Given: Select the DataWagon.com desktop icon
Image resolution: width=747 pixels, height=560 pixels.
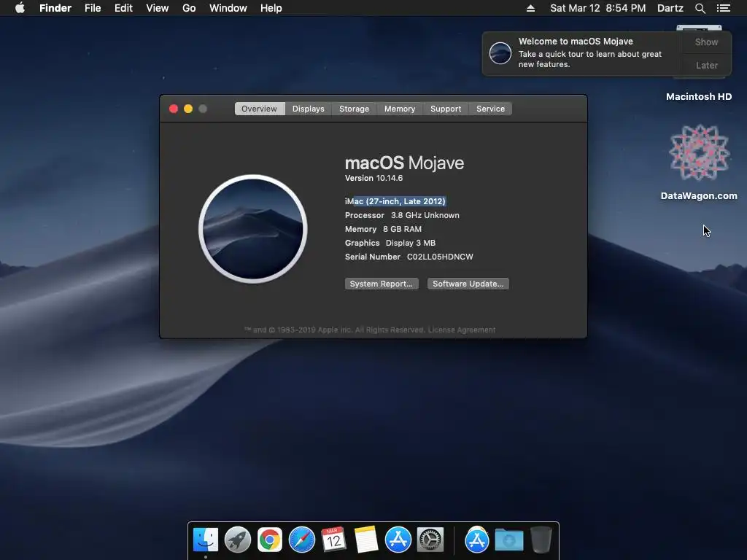Looking at the screenshot, I should (x=699, y=163).
